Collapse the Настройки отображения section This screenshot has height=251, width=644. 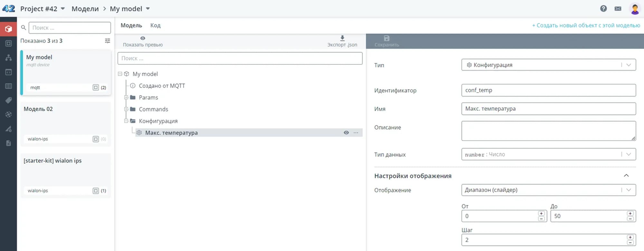[x=626, y=176]
